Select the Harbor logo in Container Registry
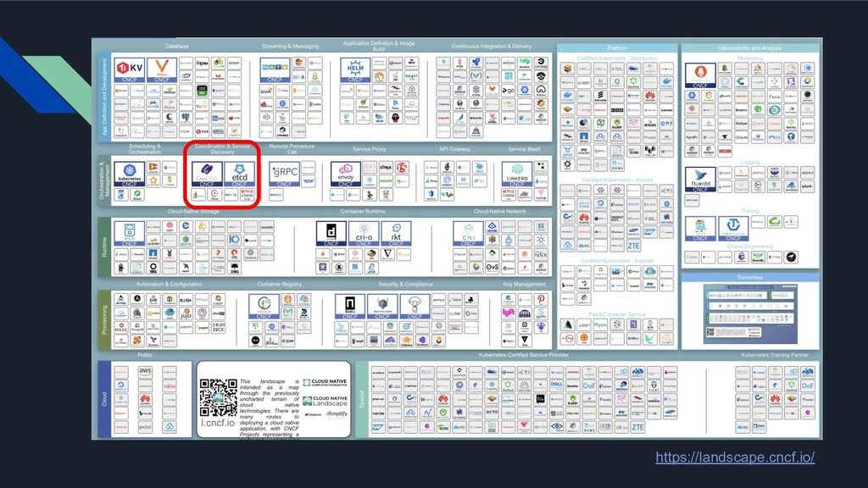 tap(264, 306)
